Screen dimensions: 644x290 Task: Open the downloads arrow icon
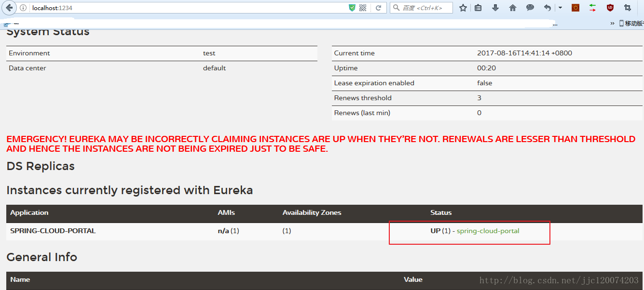pos(495,8)
